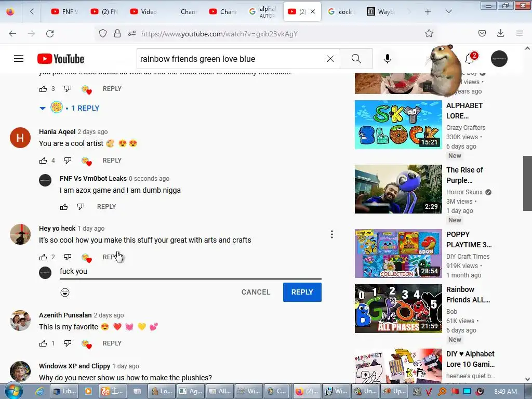This screenshot has height=399, width=532.
Task: Click the tracking protection shield icon
Action: pos(103,33)
